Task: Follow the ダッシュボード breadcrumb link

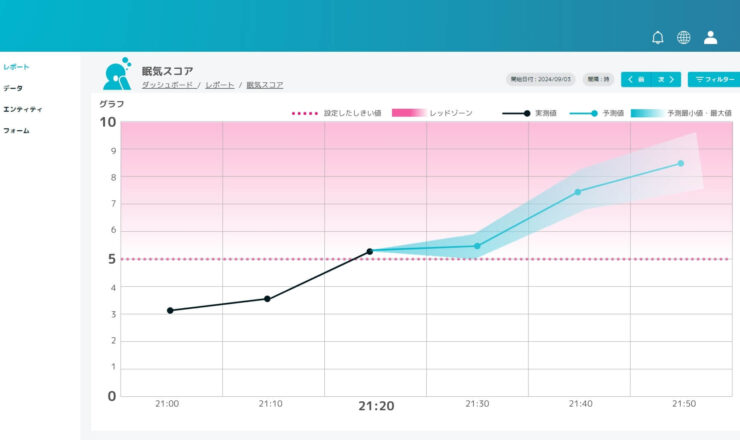Action: click(168, 85)
